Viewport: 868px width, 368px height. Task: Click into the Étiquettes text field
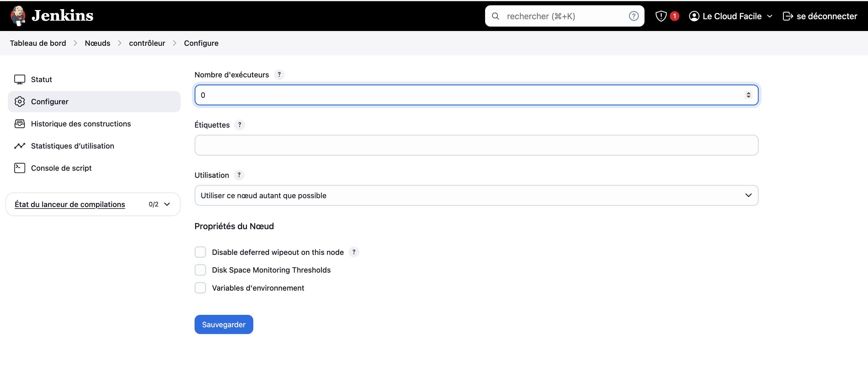[476, 145]
